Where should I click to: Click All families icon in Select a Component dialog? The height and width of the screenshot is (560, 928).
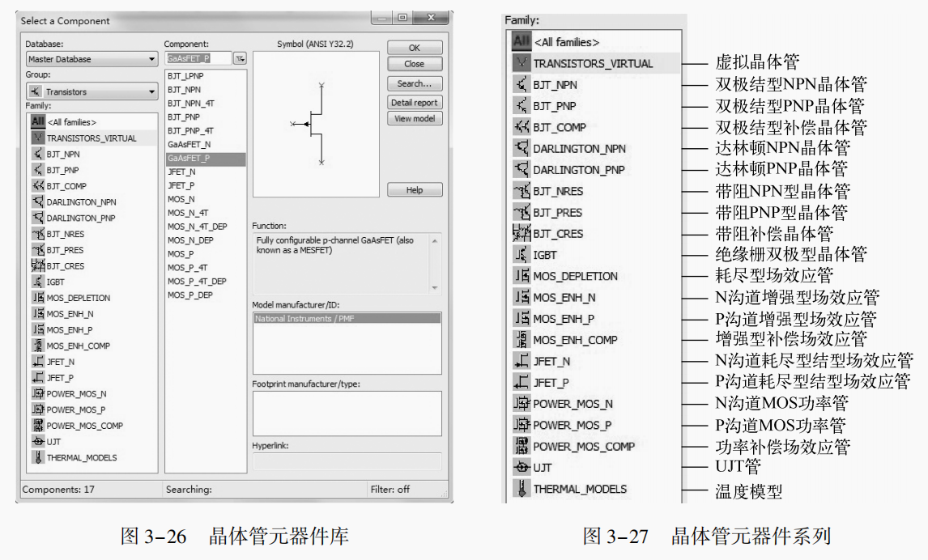coord(38,122)
